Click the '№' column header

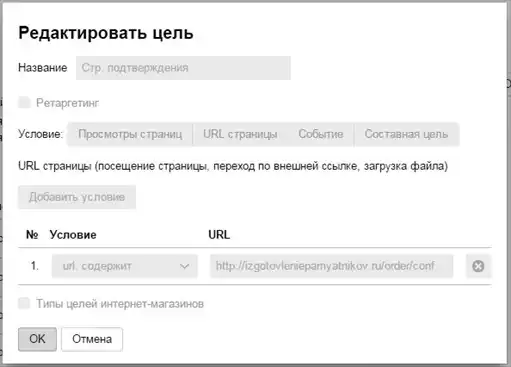32,235
